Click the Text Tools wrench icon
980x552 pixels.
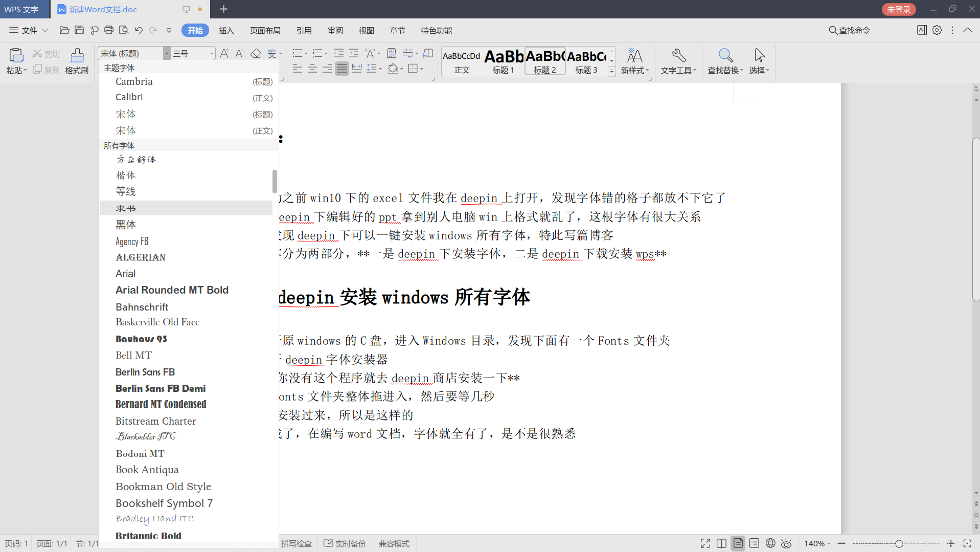pyautogui.click(x=678, y=55)
